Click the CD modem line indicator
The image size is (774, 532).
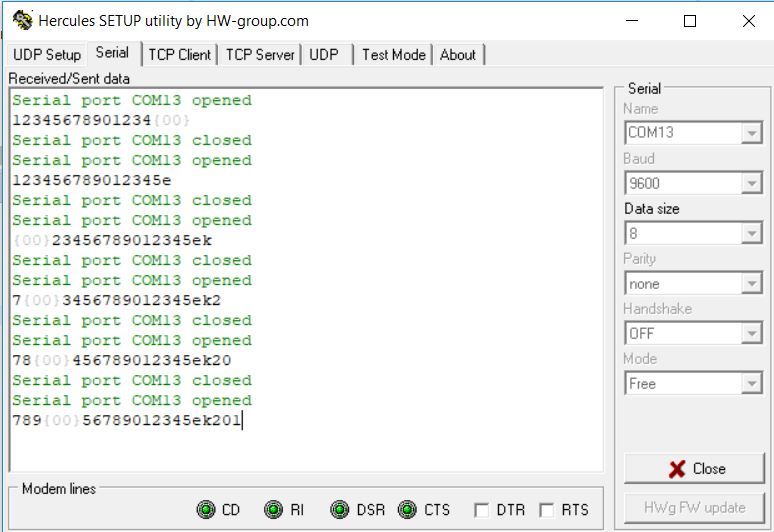point(206,509)
